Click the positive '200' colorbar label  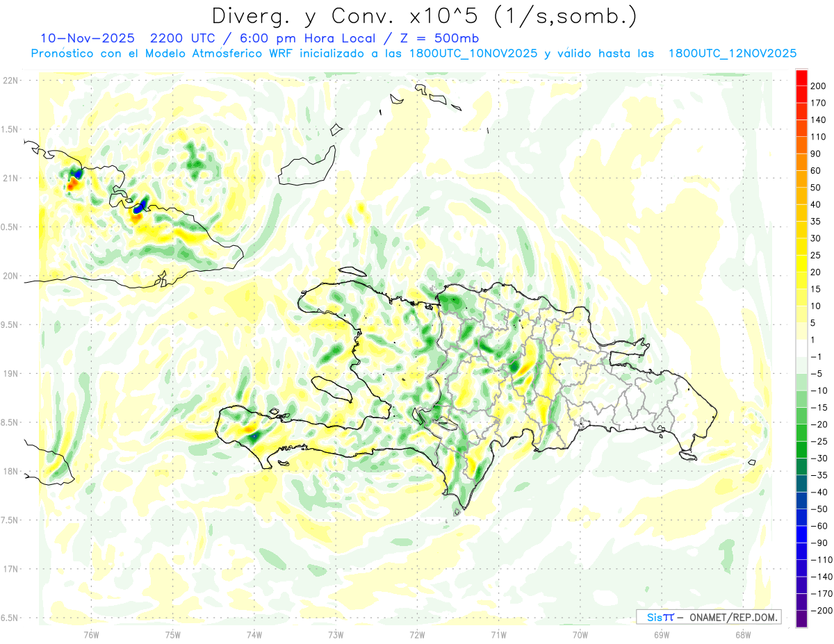click(819, 86)
